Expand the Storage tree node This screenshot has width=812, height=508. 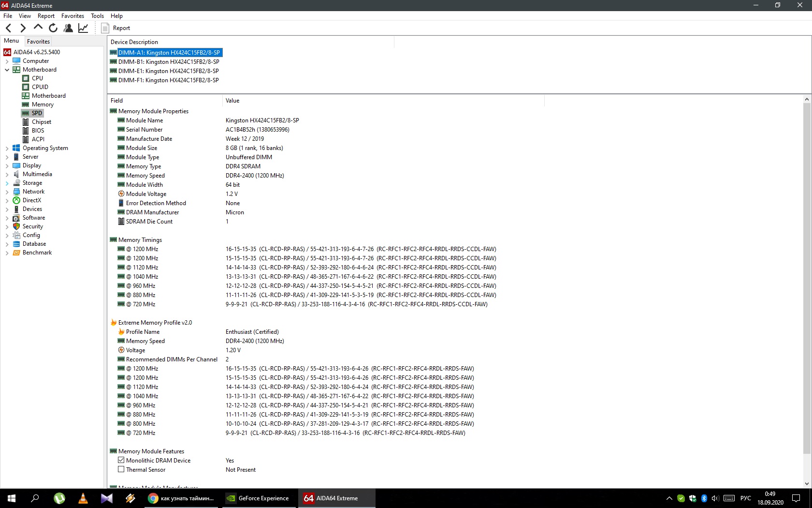[x=7, y=183]
